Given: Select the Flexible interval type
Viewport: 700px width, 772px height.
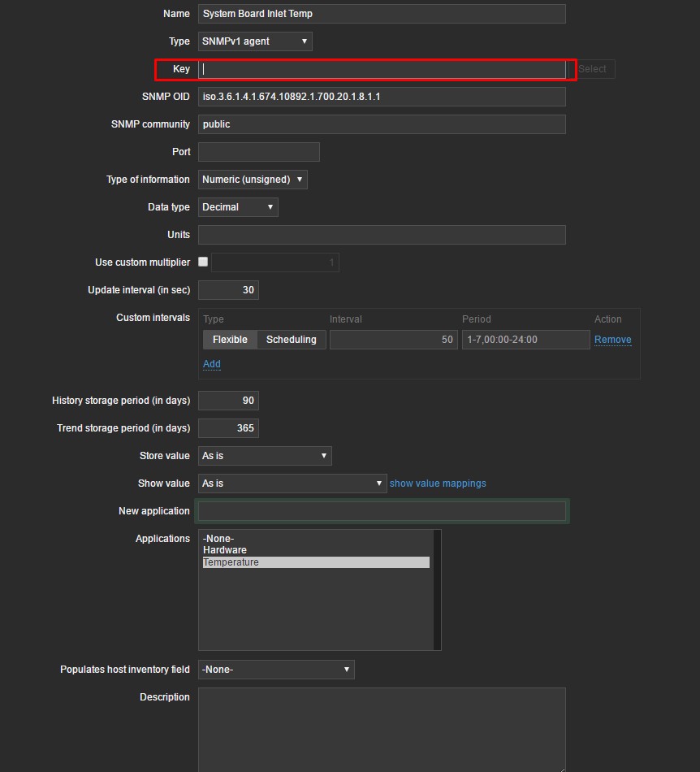Looking at the screenshot, I should coord(230,340).
